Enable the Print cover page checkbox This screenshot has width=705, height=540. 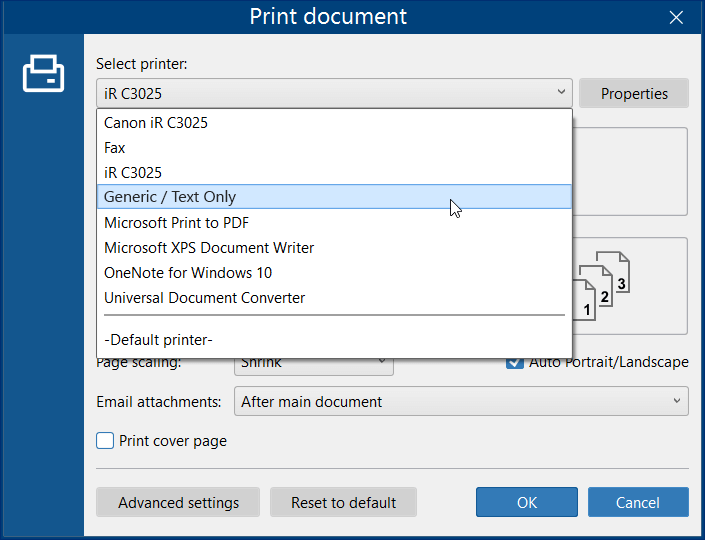coord(105,441)
